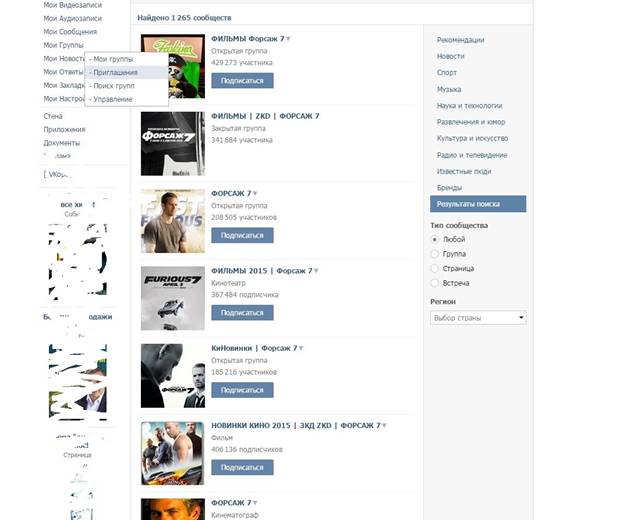The width and height of the screenshot is (623, 520).
Task: Subscribe to ФИЛЬМЫ Форсаж 7 group
Action: click(x=242, y=81)
